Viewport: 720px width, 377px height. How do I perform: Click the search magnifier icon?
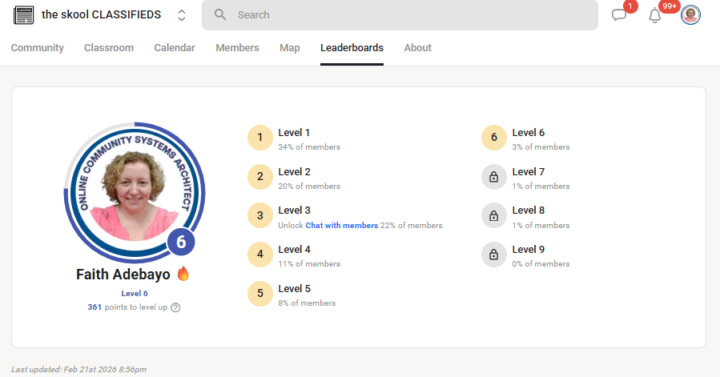click(220, 15)
